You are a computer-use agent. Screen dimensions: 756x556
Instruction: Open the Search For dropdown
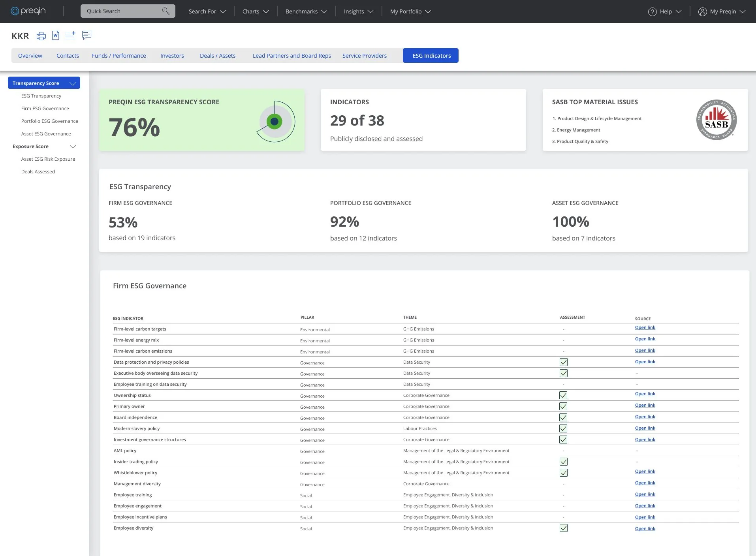point(207,11)
